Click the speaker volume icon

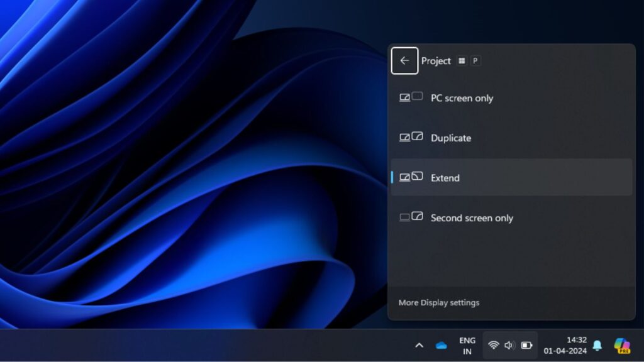point(509,345)
